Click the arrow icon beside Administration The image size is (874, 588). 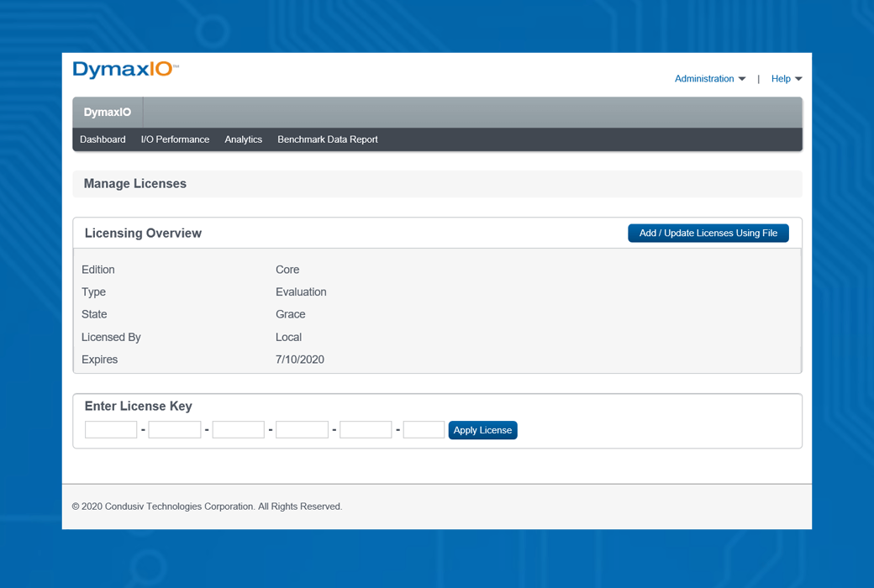click(742, 79)
